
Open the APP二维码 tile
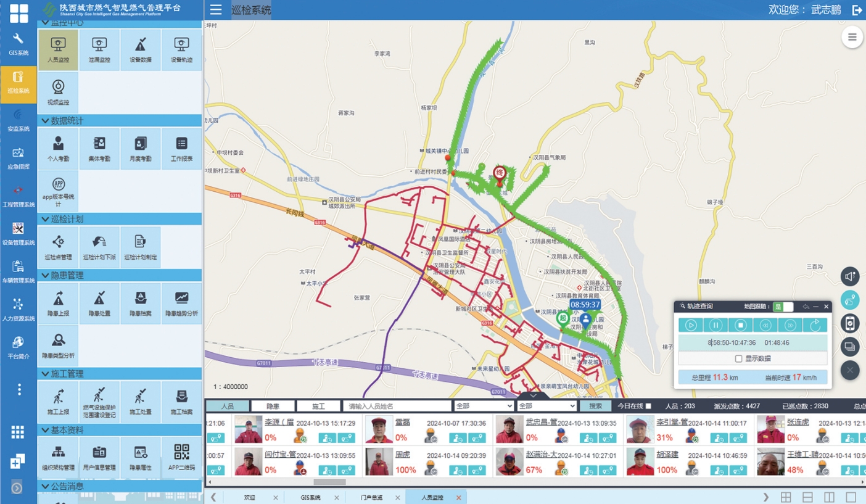181,458
